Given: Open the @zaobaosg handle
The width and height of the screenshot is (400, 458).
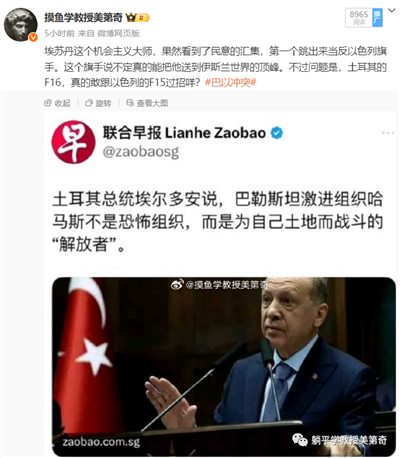Looking at the screenshot, I should (x=141, y=152).
